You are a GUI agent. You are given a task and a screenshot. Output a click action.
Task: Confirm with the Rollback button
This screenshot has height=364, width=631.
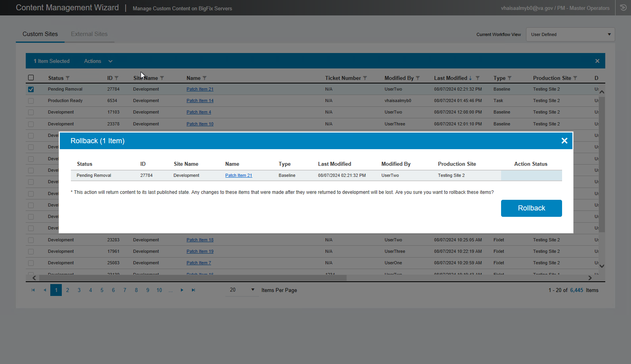pyautogui.click(x=531, y=208)
